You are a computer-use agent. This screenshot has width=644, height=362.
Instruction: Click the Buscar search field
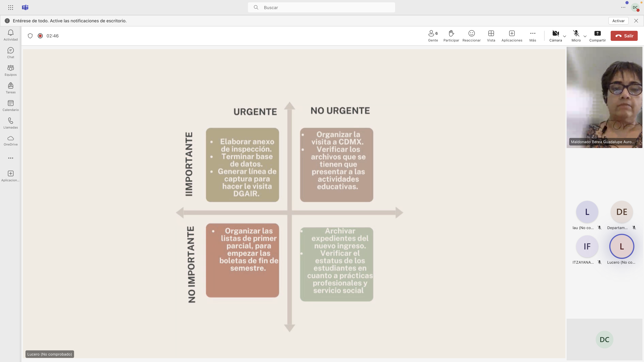322,8
